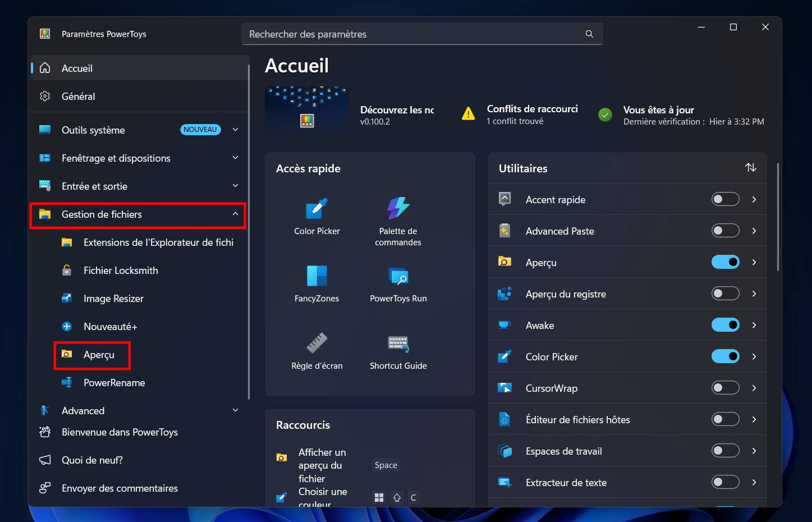Click the green up-to-date checkmark icon

pos(605,115)
